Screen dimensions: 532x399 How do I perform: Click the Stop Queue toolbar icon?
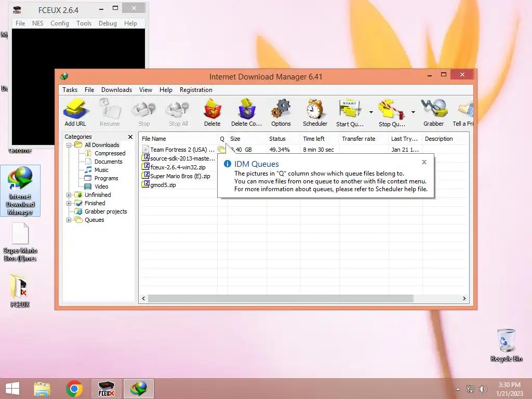click(x=392, y=113)
